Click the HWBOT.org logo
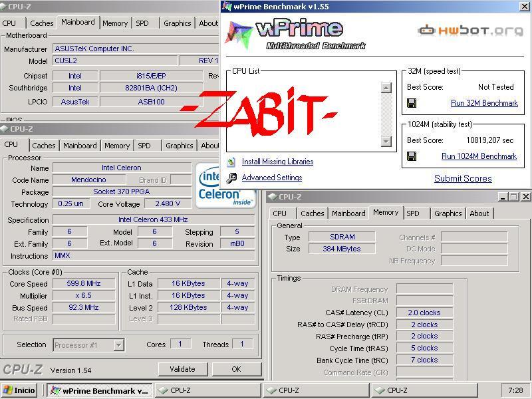The image size is (532, 399). (470, 30)
